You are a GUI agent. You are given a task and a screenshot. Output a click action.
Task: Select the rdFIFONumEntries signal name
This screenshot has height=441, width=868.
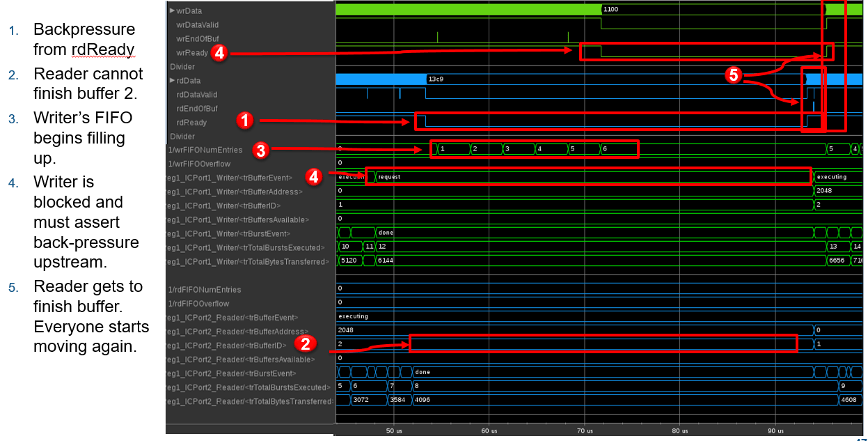tap(205, 289)
